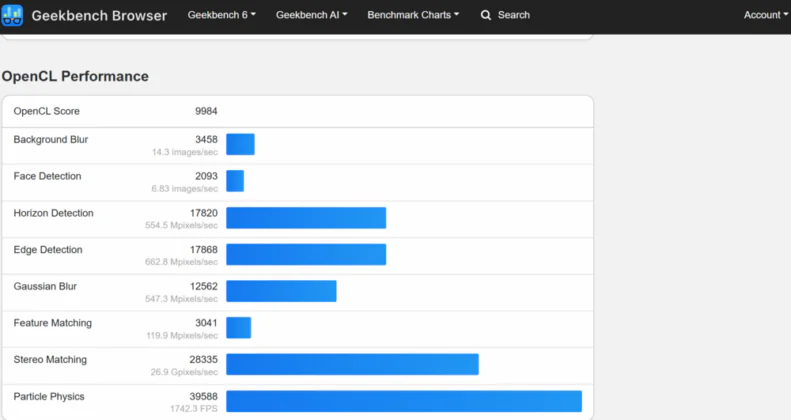Screen dimensions: 791x420
Task: Select the Stereo Matching score 28335
Action: (204, 359)
